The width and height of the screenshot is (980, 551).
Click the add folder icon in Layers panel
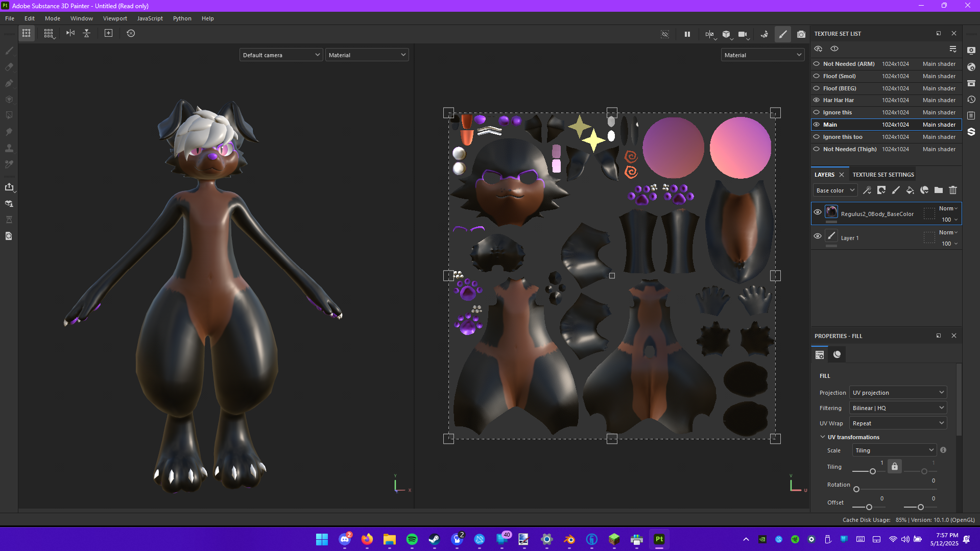point(939,190)
